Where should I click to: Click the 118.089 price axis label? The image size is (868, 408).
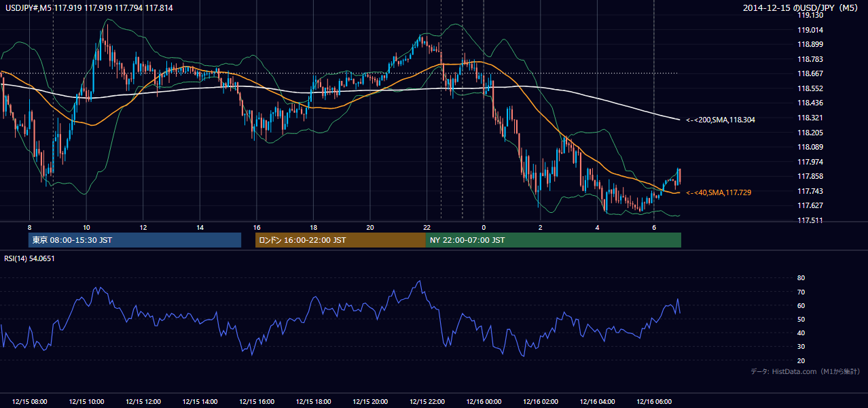click(810, 147)
